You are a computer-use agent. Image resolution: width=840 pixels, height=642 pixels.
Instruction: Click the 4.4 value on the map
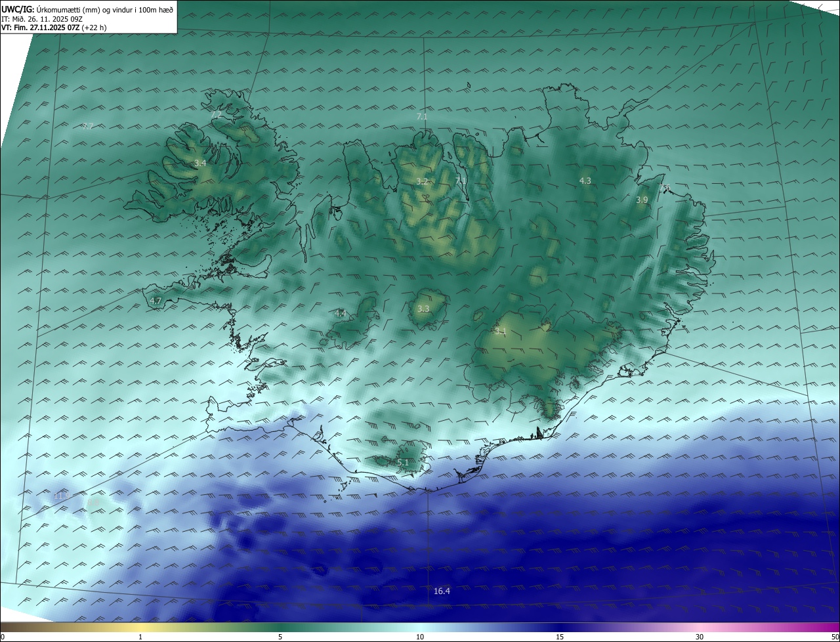[340, 314]
